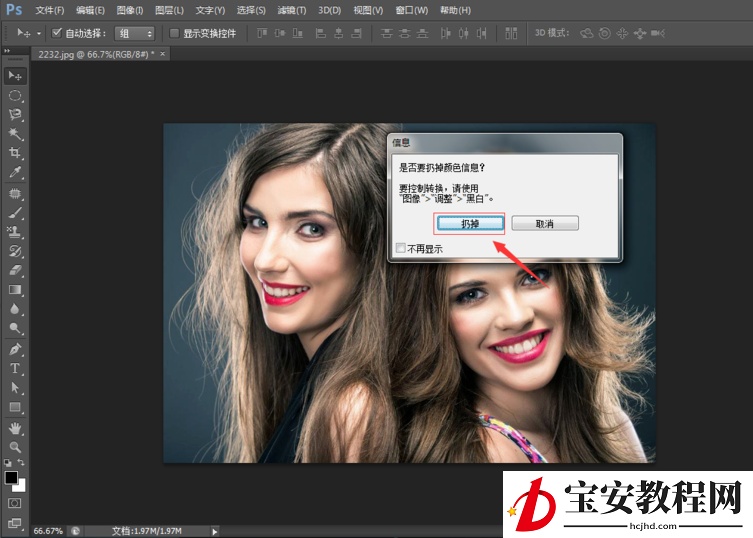Select the Gradient tool
This screenshot has width=753, height=538.
click(x=15, y=290)
